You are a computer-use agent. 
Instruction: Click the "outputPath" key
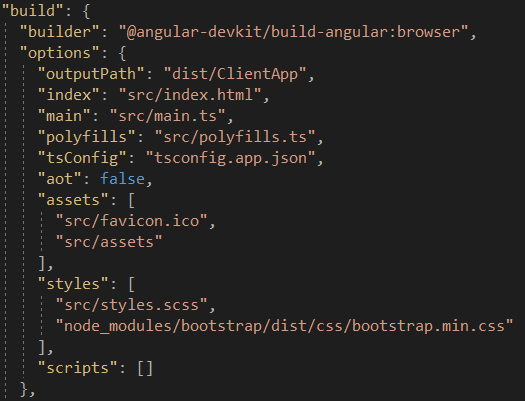click(91, 74)
